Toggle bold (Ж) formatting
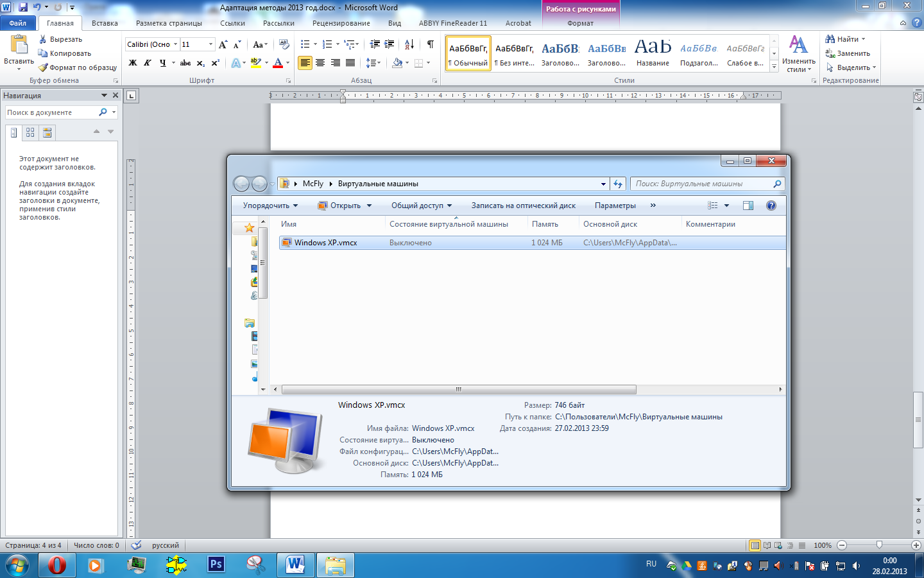 [133, 63]
